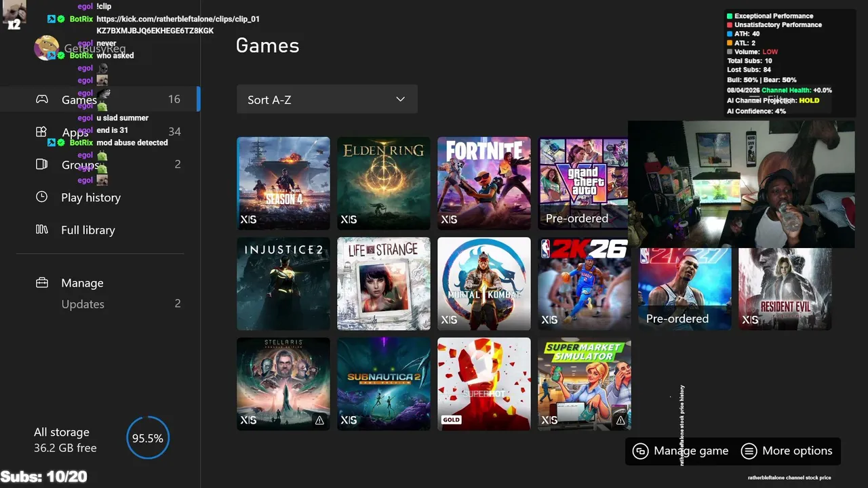Open the Resident Evil cover art
Viewport: 868px width, 488px height.
pyautogui.click(x=785, y=289)
